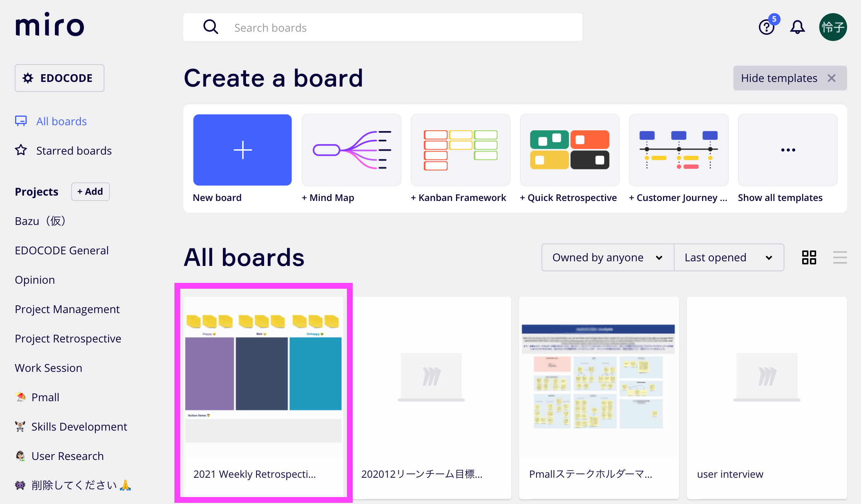Screen dimensions: 861x504
Task: Choose the Quick Retrospective template icon
Action: click(x=569, y=150)
